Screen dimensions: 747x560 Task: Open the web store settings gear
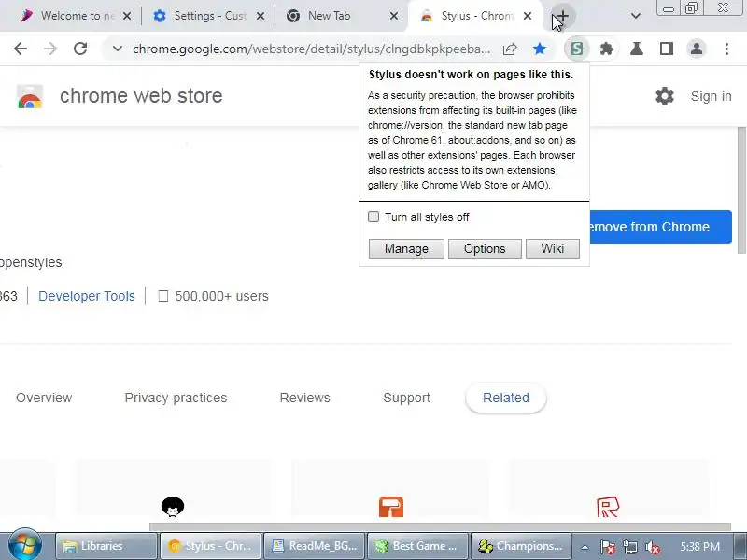(665, 96)
